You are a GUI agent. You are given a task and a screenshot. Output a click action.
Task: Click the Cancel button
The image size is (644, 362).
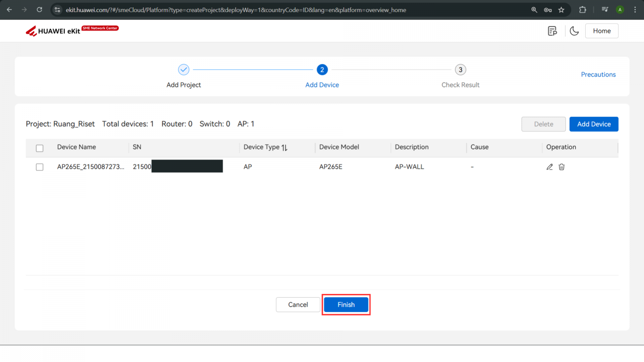click(298, 305)
